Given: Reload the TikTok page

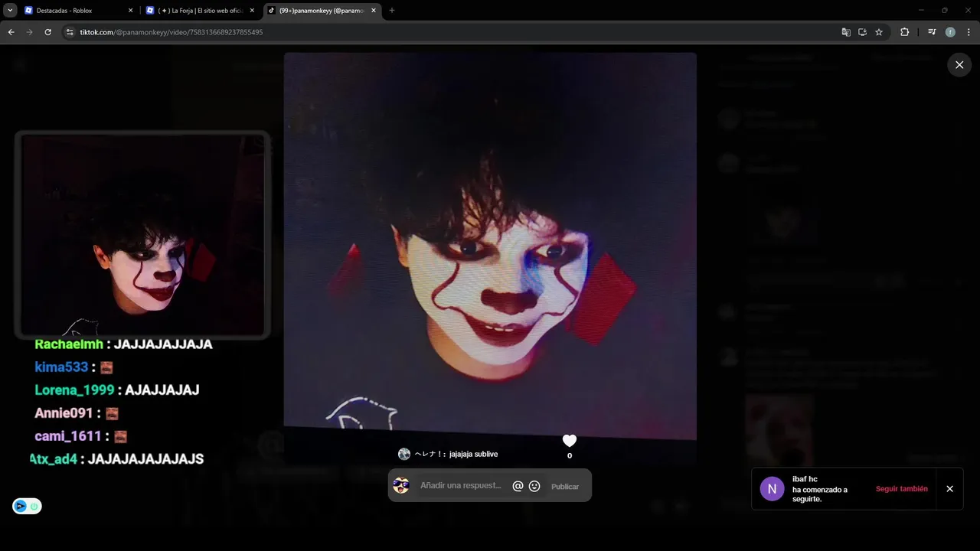Looking at the screenshot, I should point(47,32).
